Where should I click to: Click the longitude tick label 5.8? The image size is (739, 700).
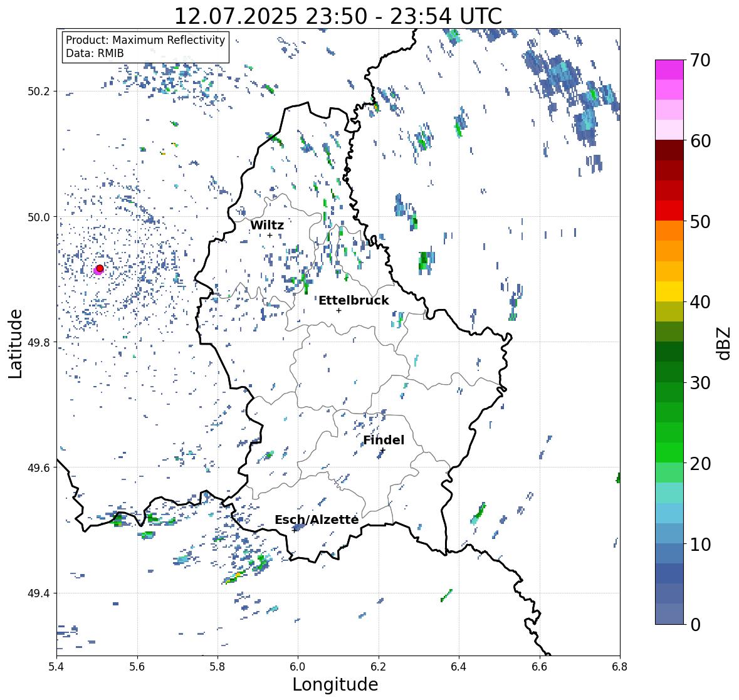pos(218,666)
